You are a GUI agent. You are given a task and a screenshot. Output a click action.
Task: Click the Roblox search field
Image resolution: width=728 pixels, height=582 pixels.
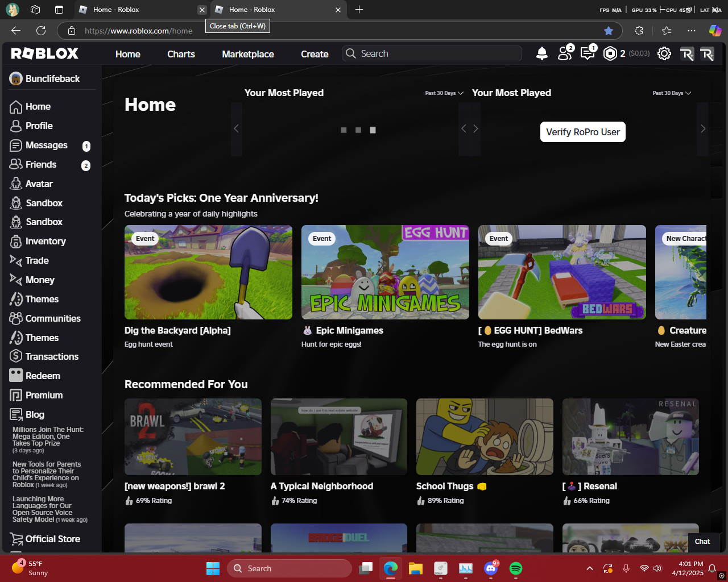click(432, 53)
